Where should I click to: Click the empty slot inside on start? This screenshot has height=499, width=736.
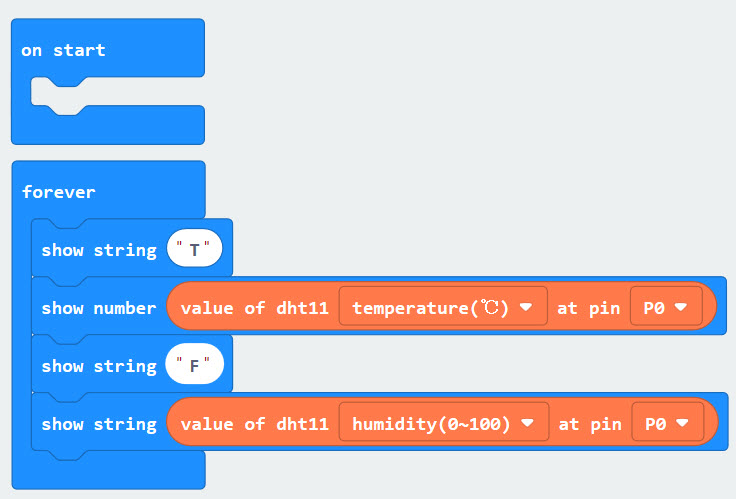(117, 92)
